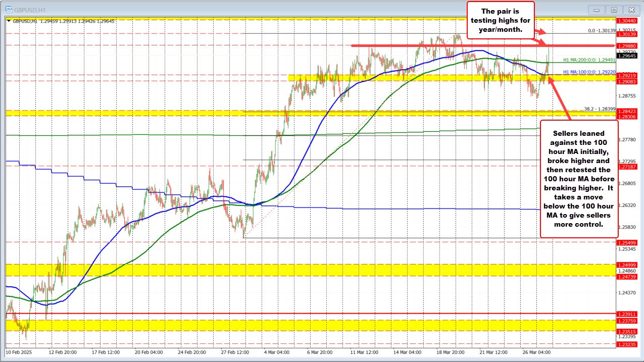Click the 38.2 - 1.28399 Fibonacci label
The image size is (644, 362).
tap(600, 109)
